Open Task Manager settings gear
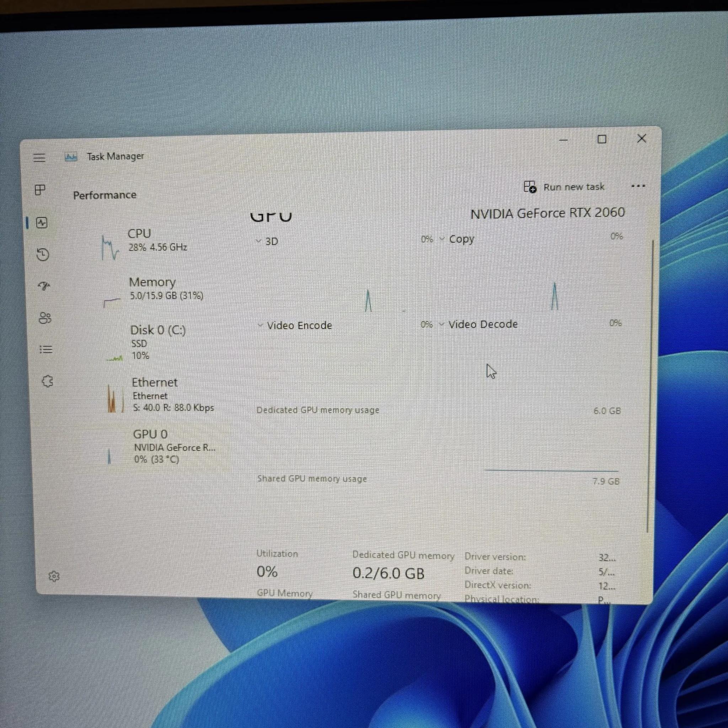This screenshot has width=728, height=728. click(x=54, y=577)
